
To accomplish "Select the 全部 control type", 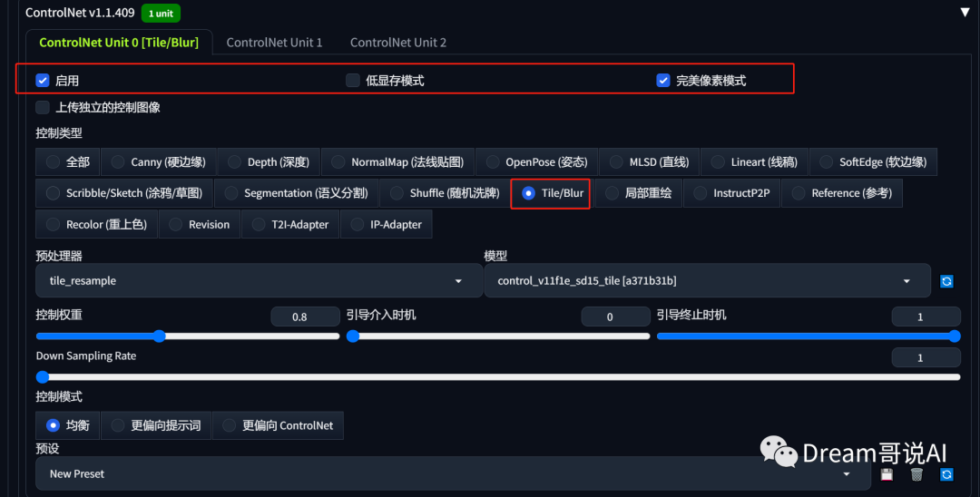I will click(x=67, y=161).
